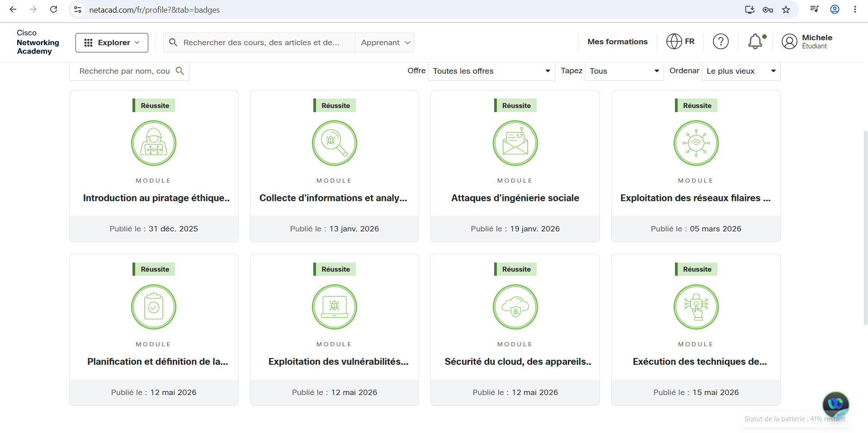Click Réussite tag on Exécution des techniques card
Screen dimensions: 868x433
[696, 269]
